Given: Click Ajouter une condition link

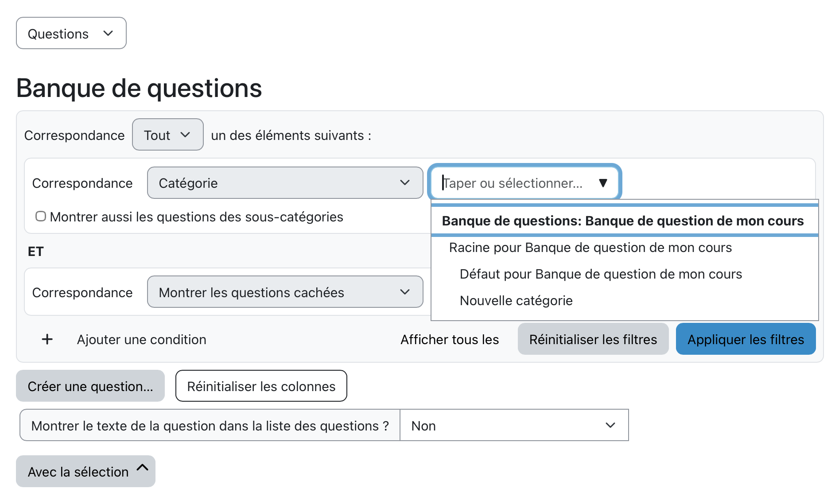Looking at the screenshot, I should tap(141, 340).
